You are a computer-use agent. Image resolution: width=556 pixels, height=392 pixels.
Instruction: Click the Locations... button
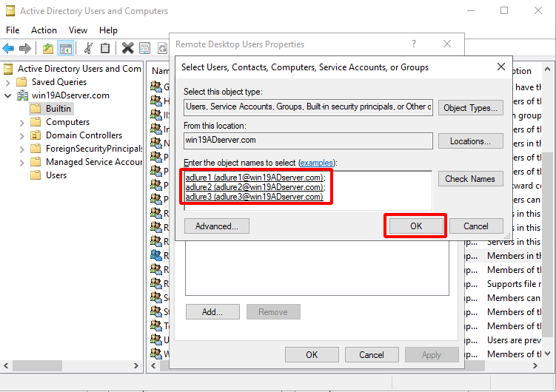471,141
